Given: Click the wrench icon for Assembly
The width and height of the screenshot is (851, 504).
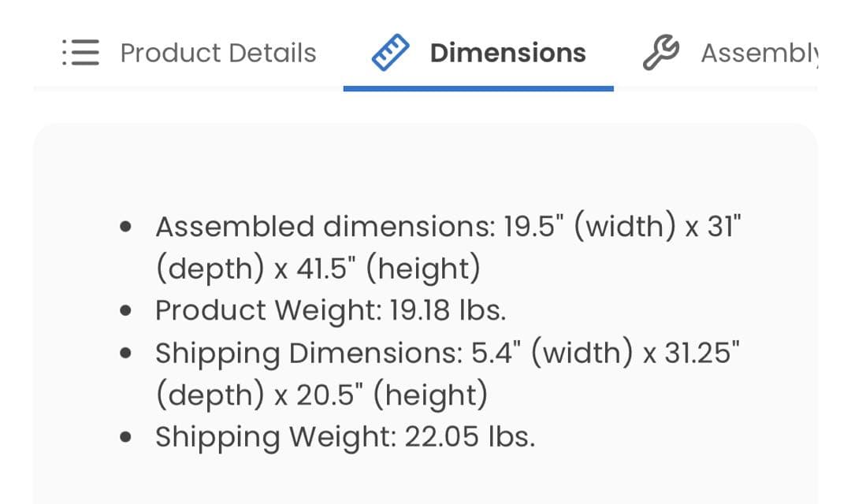Looking at the screenshot, I should point(661,53).
